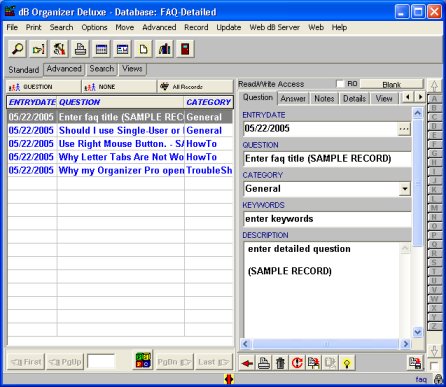Click the horizontal scrollbar of the description box
446x387 pixels.
point(325,344)
